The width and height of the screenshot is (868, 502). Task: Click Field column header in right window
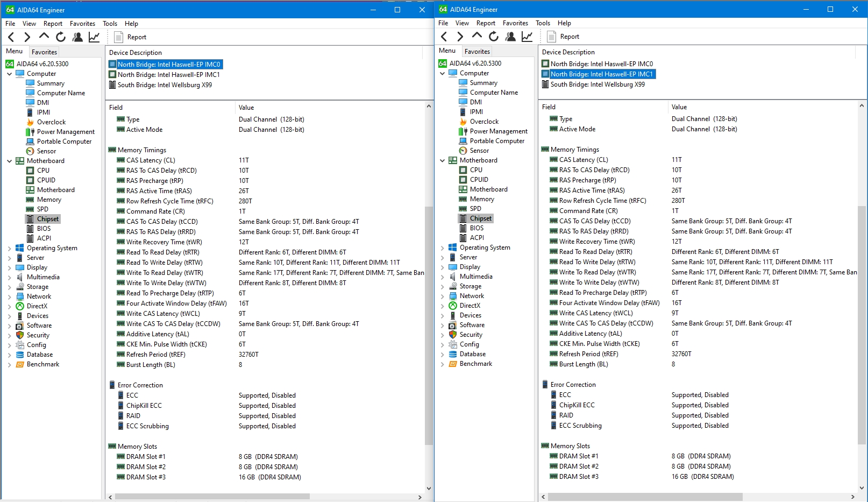(x=603, y=107)
